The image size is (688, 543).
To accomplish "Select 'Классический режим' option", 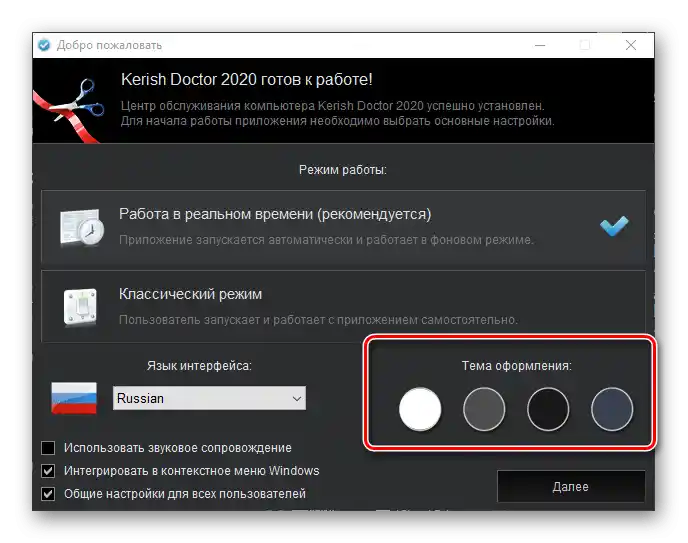I will click(344, 306).
